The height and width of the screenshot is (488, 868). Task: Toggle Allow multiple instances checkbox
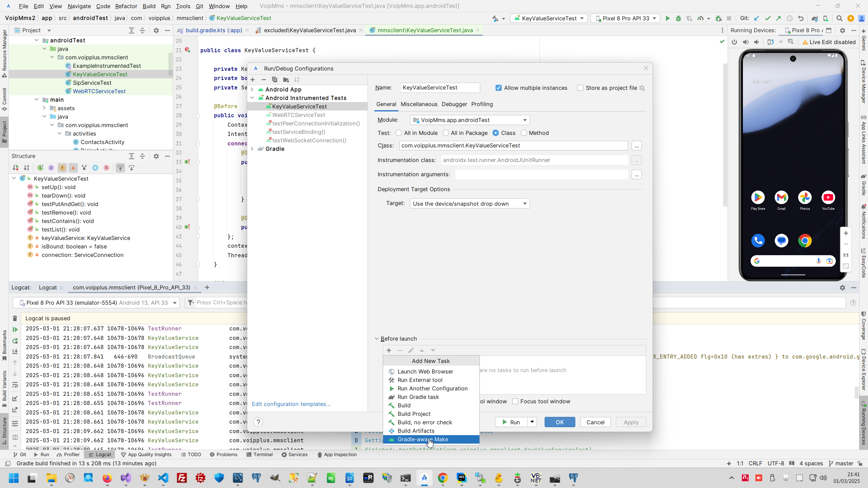tap(498, 88)
